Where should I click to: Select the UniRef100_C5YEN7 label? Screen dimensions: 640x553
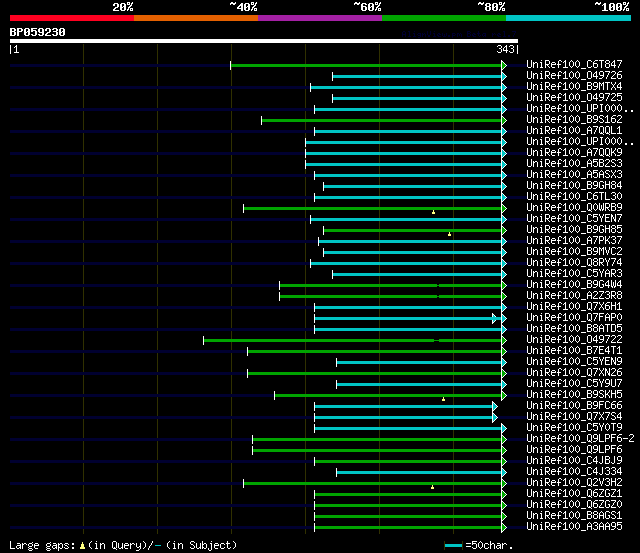tap(574, 219)
